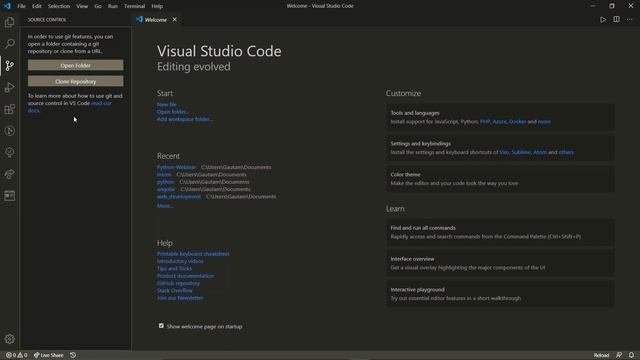Click the warnings triangle in status bar

click(22, 355)
